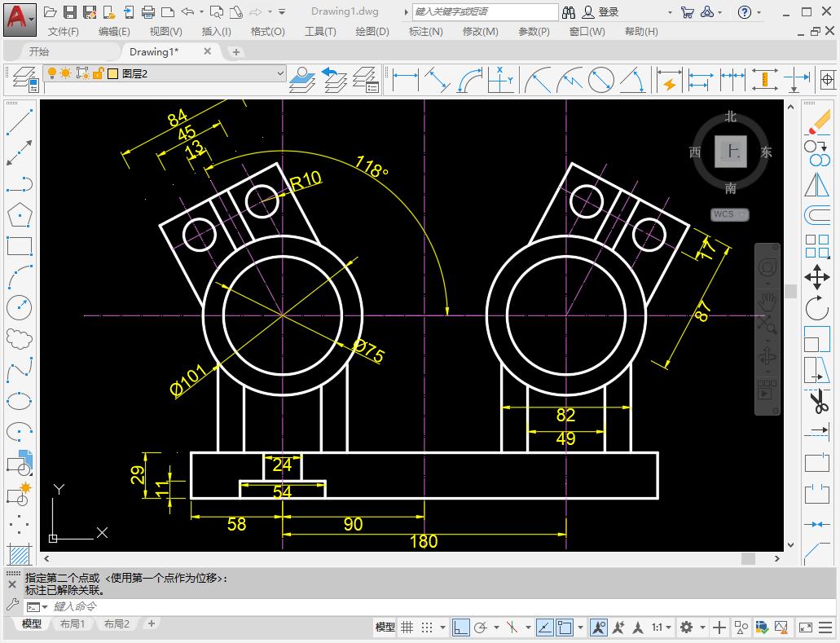
Task: Open the annotation scale 1:1 dropdown
Action: tap(662, 628)
